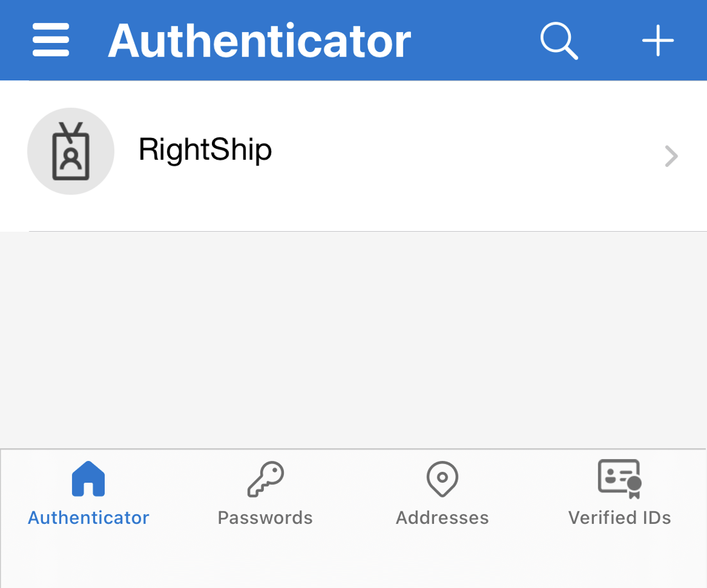707x588 pixels.
Task: Open the Verified IDs certificate icon
Action: 618,478
